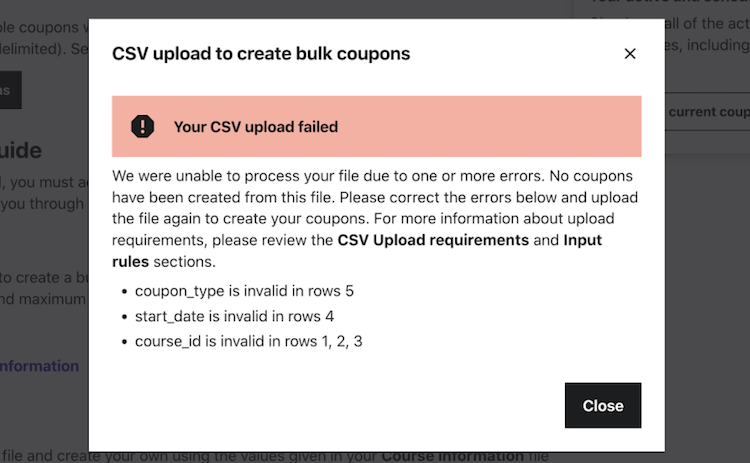
Task: Click the purple "information" link behind dialog
Action: point(40,366)
